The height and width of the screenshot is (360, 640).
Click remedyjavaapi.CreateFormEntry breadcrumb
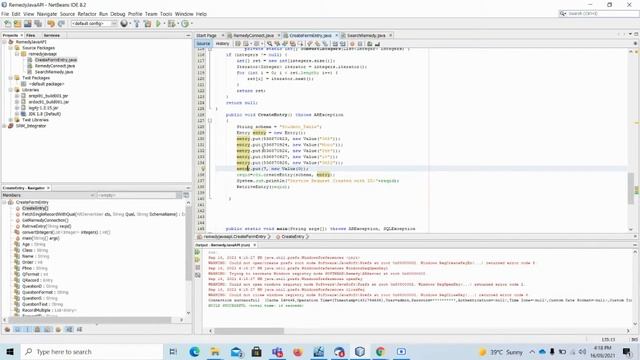pyautogui.click(x=235, y=237)
